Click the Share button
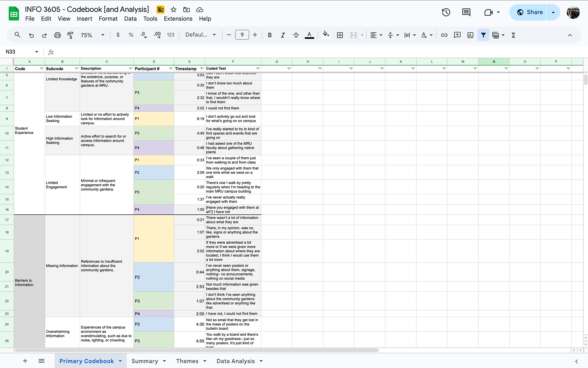This screenshot has width=588, height=368. [529, 12]
